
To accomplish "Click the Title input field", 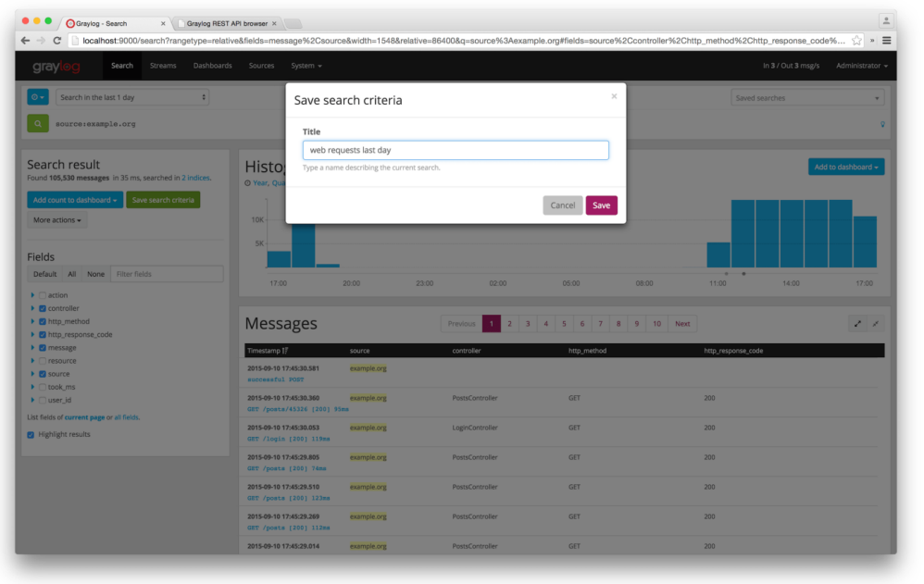I will (456, 150).
